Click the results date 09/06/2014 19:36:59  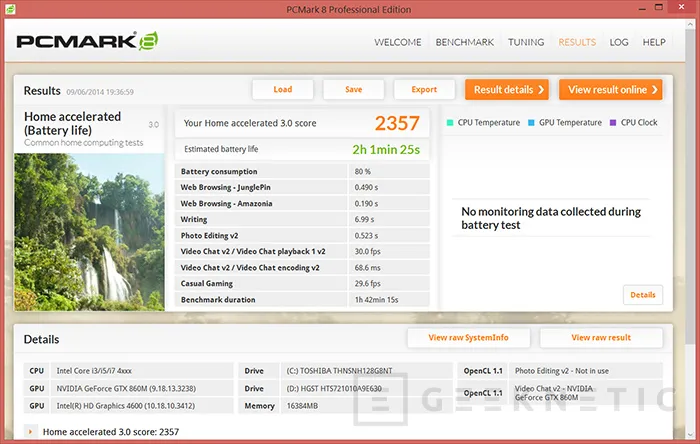tap(100, 92)
